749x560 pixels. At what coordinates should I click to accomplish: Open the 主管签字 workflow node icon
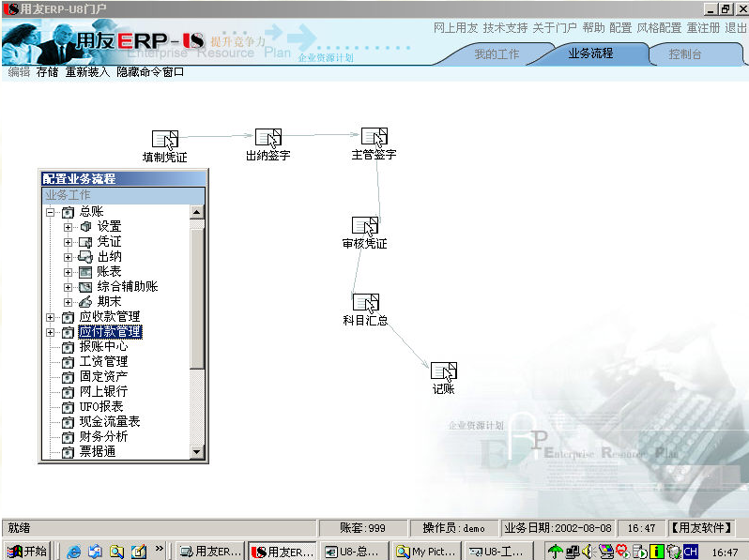coord(374,137)
